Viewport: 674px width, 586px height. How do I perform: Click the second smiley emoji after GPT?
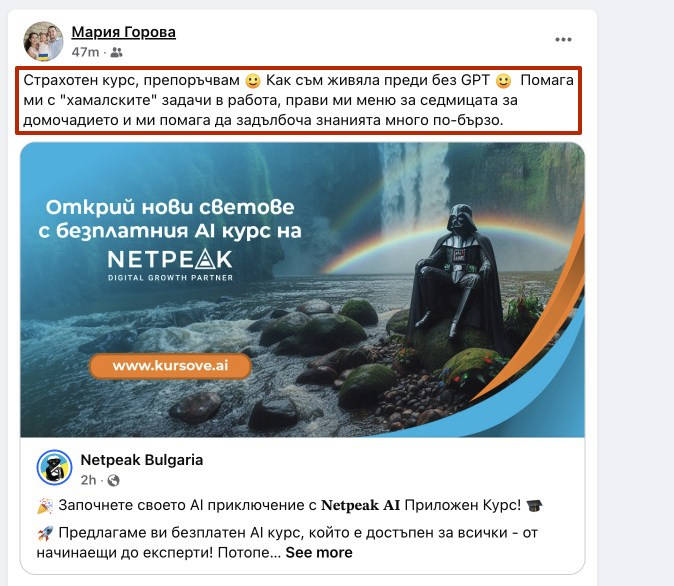[x=503, y=80]
